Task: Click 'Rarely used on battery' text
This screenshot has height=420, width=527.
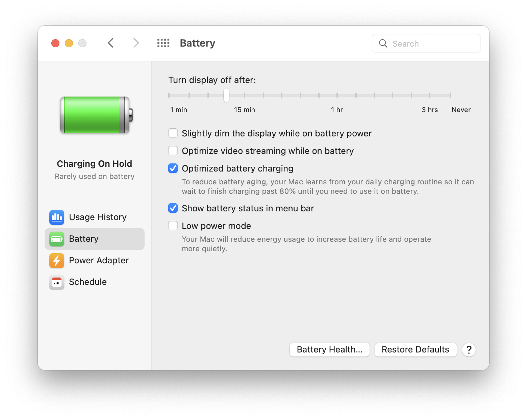Action: pyautogui.click(x=95, y=177)
